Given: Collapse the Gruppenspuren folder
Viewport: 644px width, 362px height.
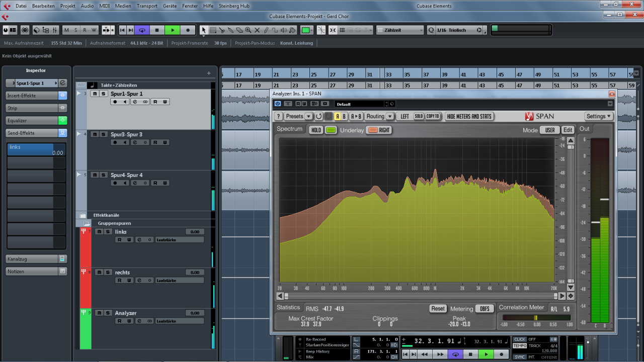Looking at the screenshot, I should tap(87, 223).
